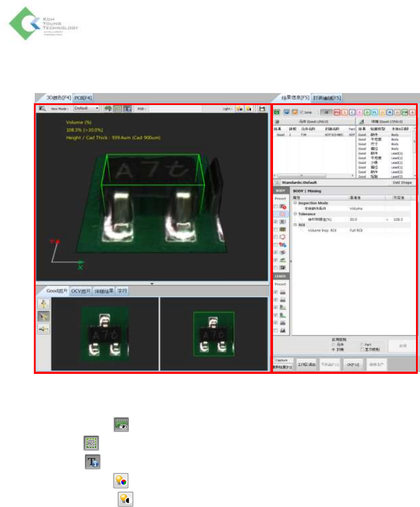Image resolution: width=420 pixels, height=507 pixels.
Task: Switch to the PCB[F4] tab
Action: pyautogui.click(x=83, y=97)
